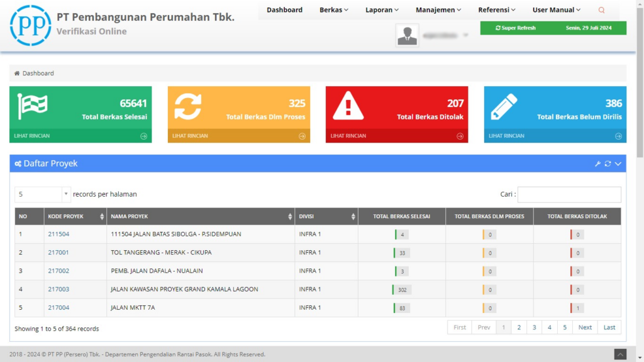Screen dimensions: 644x362
Task: Expand the Berkas menu
Action: coord(334,10)
